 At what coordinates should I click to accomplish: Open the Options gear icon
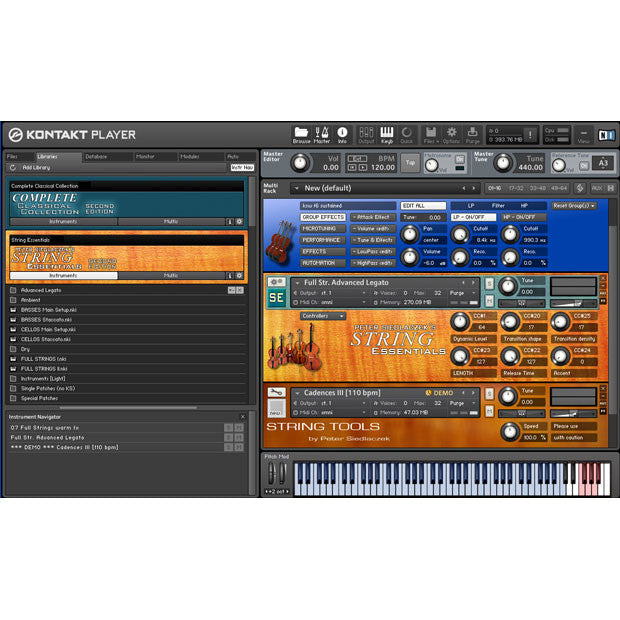(x=451, y=134)
